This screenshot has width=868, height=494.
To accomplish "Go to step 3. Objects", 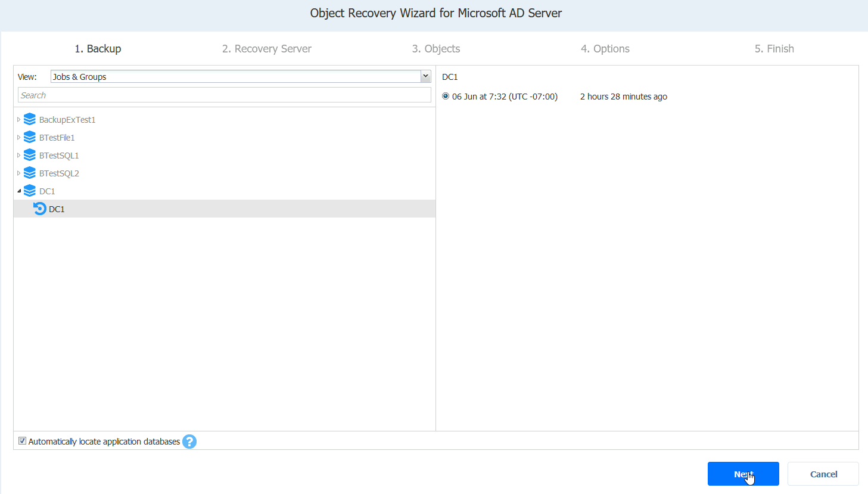I will coord(436,49).
